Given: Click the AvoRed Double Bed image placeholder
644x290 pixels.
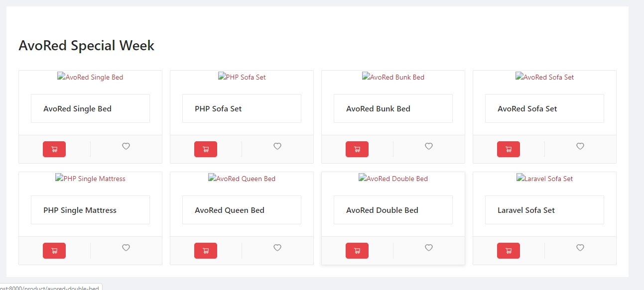Looking at the screenshot, I should pyautogui.click(x=393, y=179).
